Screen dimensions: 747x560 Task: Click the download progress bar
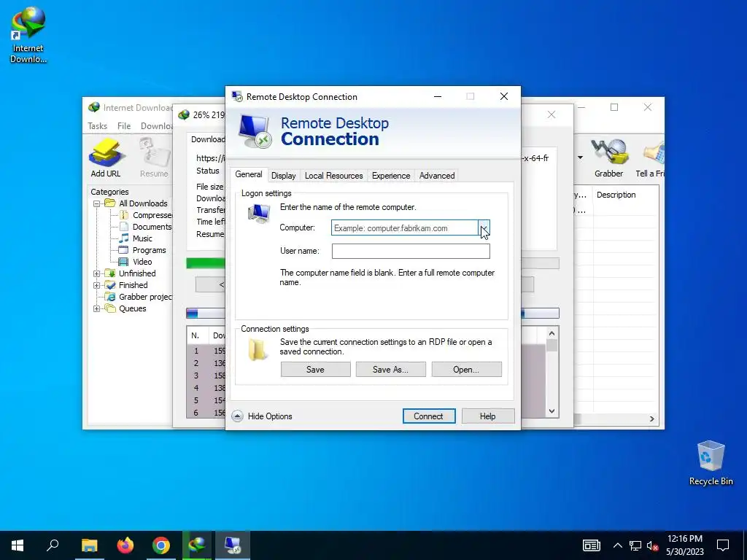205,263
